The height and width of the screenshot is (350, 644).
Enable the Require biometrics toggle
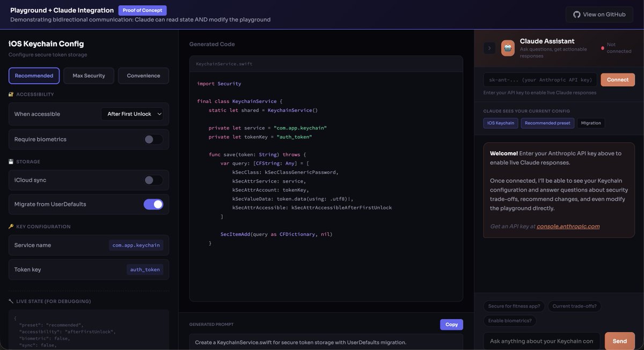point(153,139)
